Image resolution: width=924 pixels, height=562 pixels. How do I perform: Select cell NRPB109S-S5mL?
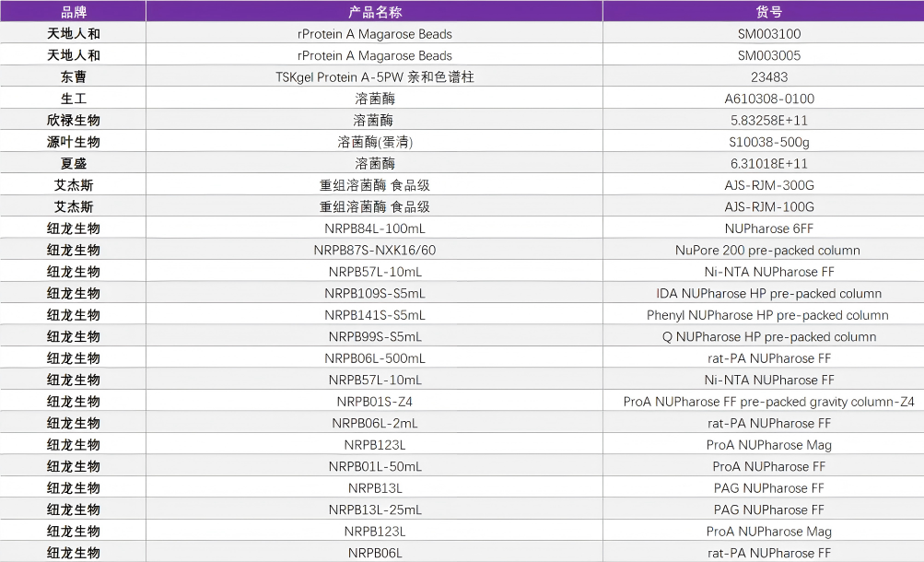(375, 293)
